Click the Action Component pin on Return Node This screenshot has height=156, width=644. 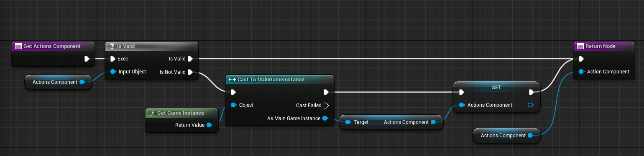pos(581,72)
